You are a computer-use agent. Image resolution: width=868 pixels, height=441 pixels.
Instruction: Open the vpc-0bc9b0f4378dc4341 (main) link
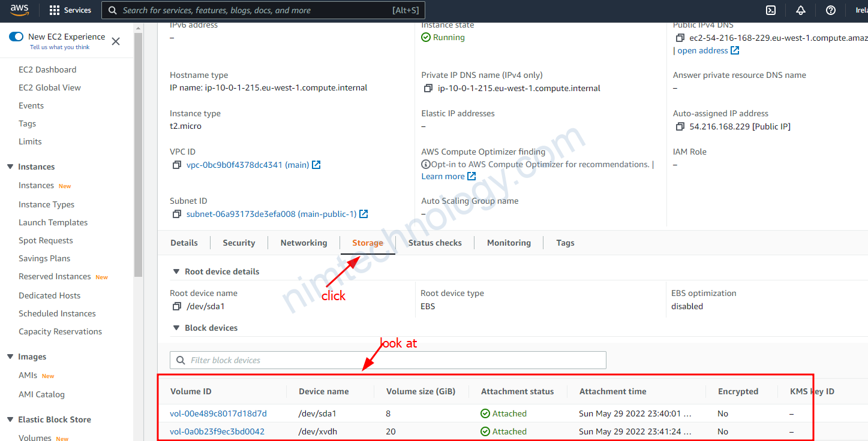pyautogui.click(x=248, y=165)
